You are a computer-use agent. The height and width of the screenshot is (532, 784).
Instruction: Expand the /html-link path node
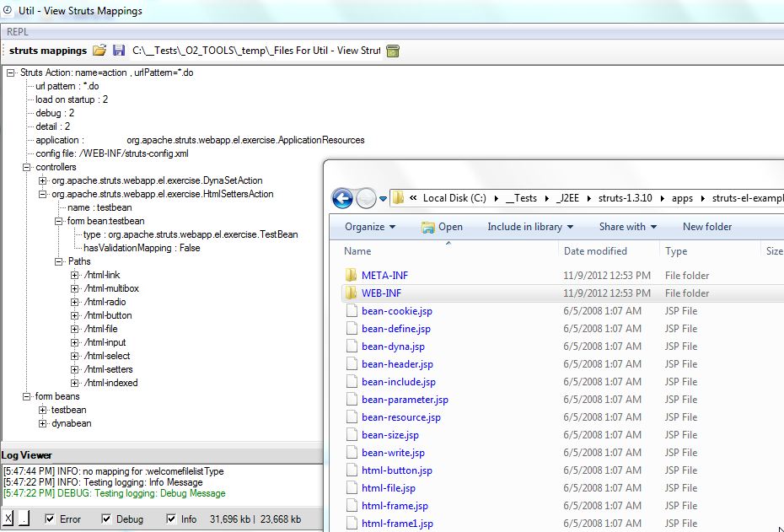[x=74, y=276]
